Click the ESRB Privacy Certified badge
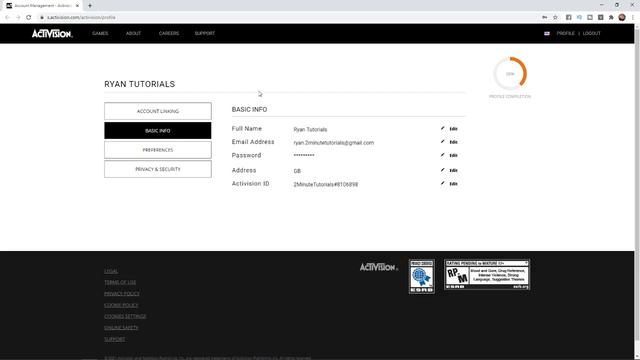640x360 pixels. (422, 276)
